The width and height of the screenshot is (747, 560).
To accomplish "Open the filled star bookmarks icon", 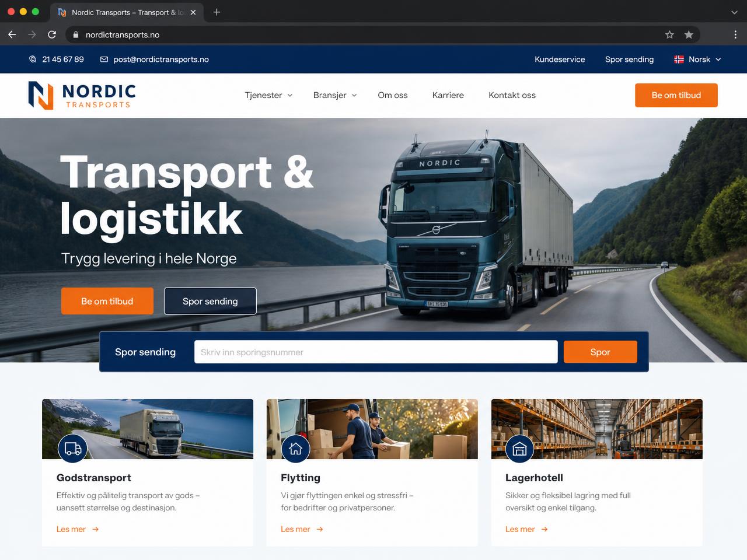I will pyautogui.click(x=689, y=35).
